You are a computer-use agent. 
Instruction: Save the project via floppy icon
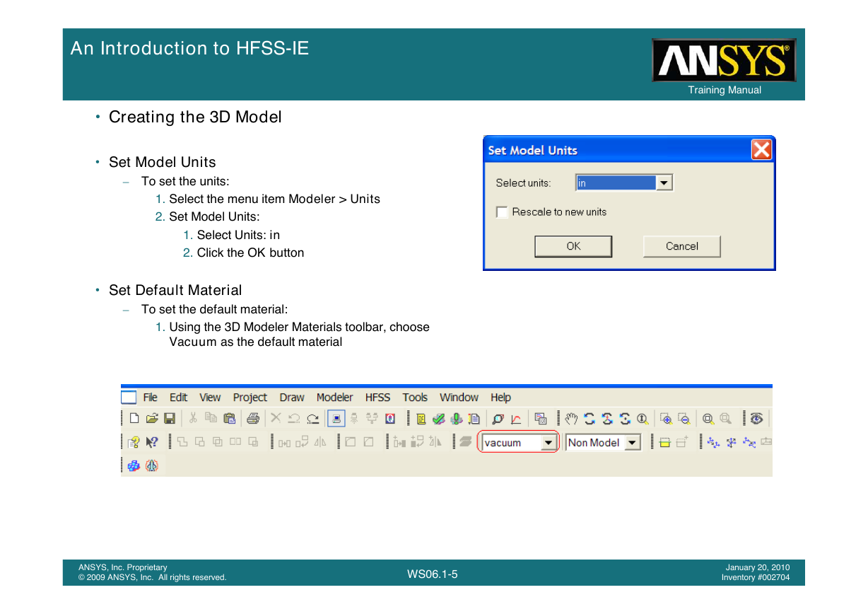tap(170, 419)
